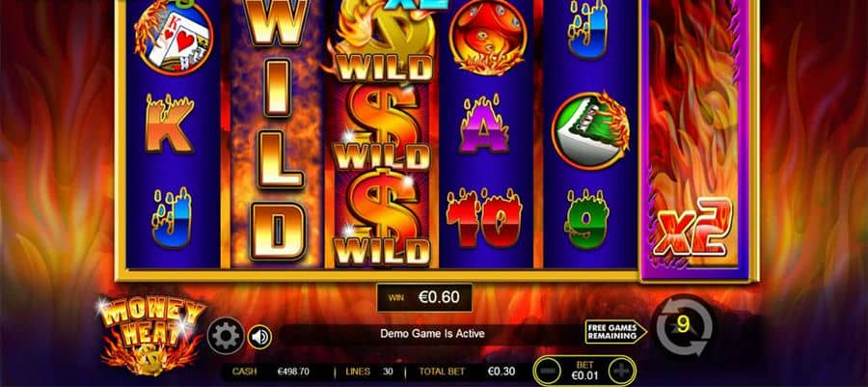Image resolution: width=868 pixels, height=387 pixels.
Task: Click the green flaming 9 symbol
Action: pos(586,219)
